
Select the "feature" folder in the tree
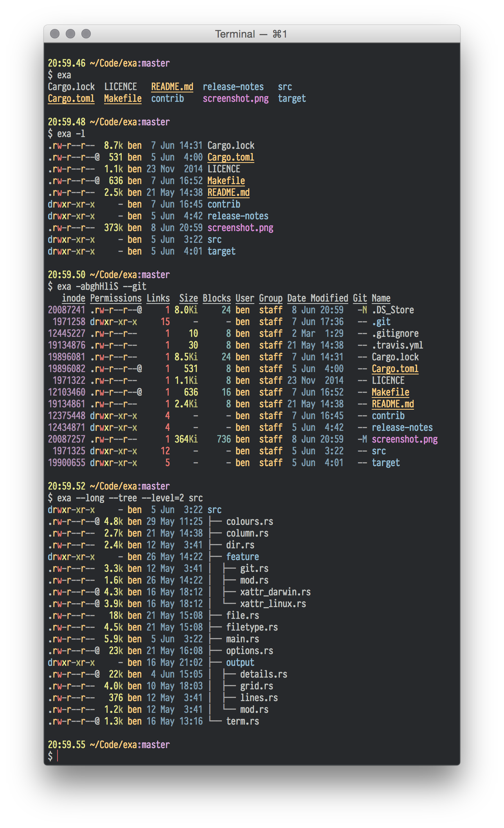[242, 557]
